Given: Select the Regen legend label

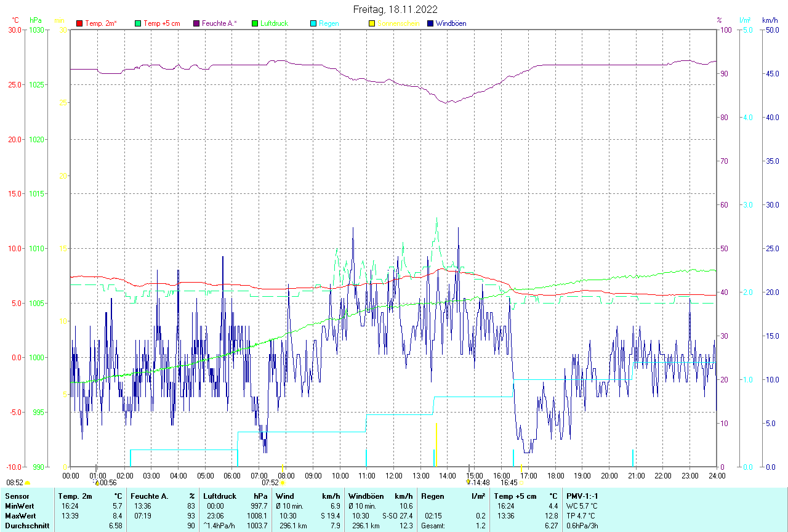Looking at the screenshot, I should point(329,23).
